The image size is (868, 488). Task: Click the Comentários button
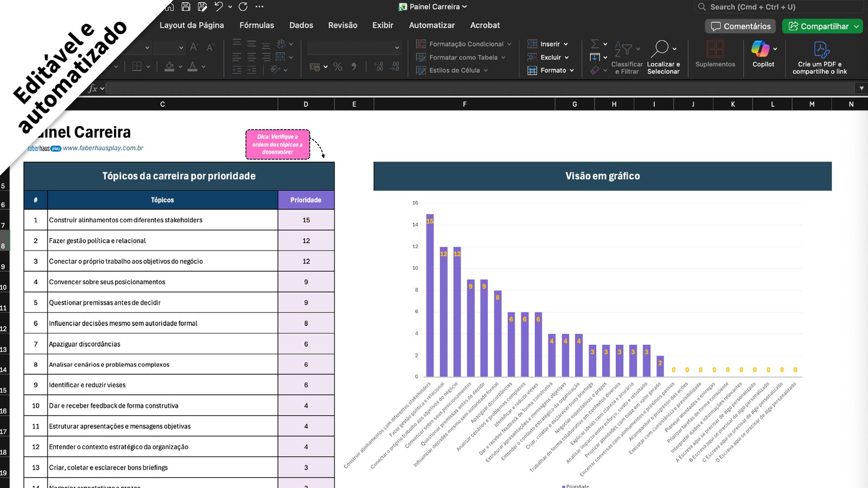pyautogui.click(x=741, y=26)
